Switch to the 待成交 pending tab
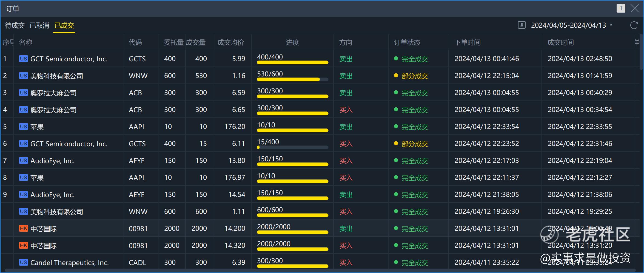644x273 pixels. coord(15,25)
